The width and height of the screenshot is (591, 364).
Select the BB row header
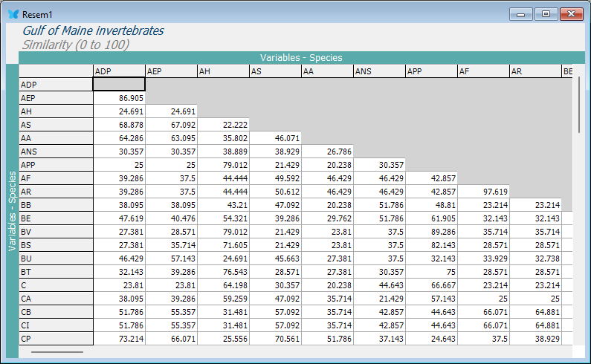[56, 205]
